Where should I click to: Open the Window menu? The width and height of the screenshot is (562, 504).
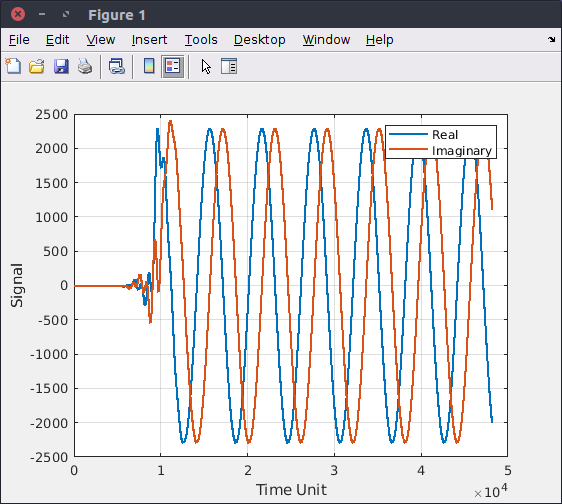click(x=327, y=40)
